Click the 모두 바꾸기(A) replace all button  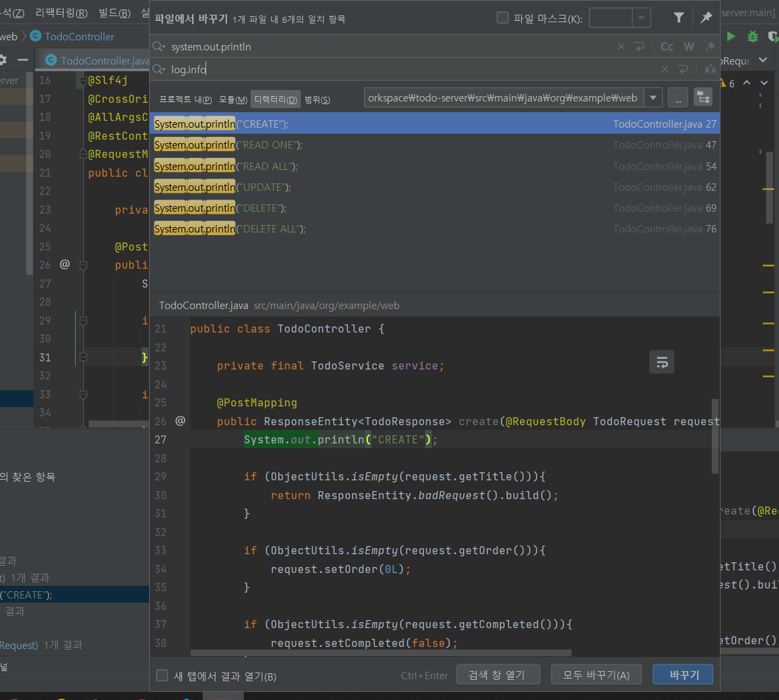tap(596, 674)
